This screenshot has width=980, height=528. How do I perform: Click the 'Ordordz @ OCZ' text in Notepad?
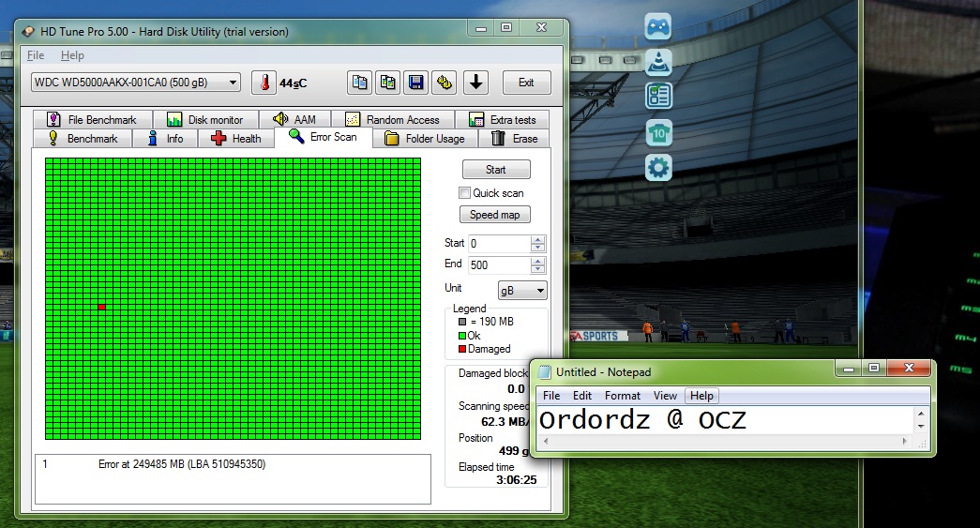tap(642, 420)
